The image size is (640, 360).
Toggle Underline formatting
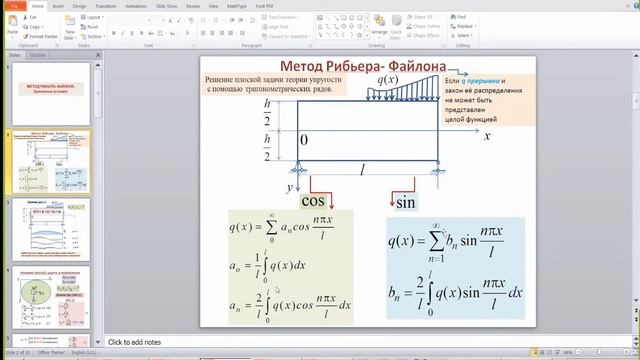[x=132, y=33]
